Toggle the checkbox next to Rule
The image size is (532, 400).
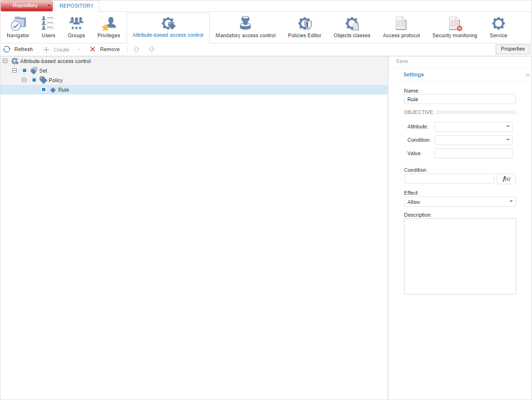click(x=44, y=90)
